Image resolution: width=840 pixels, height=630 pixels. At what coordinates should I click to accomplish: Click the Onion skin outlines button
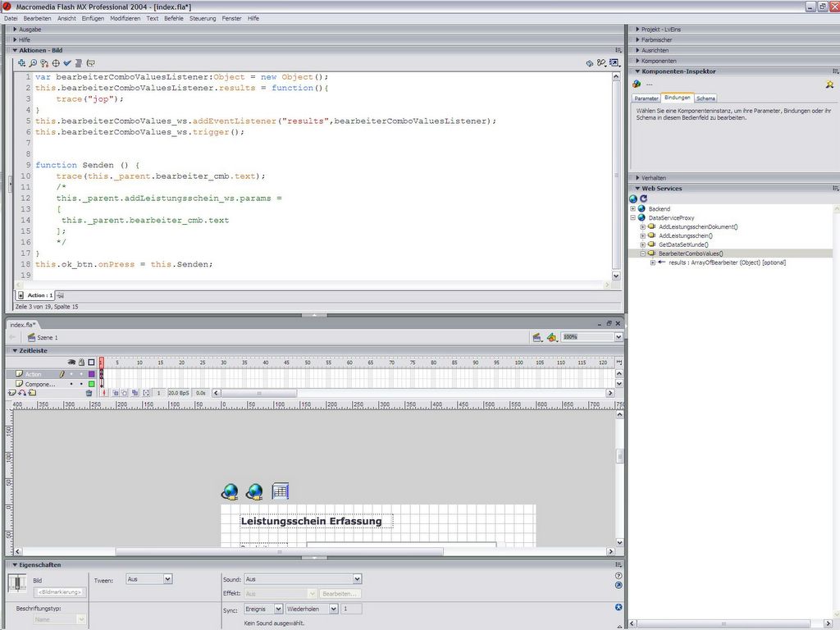(125, 393)
